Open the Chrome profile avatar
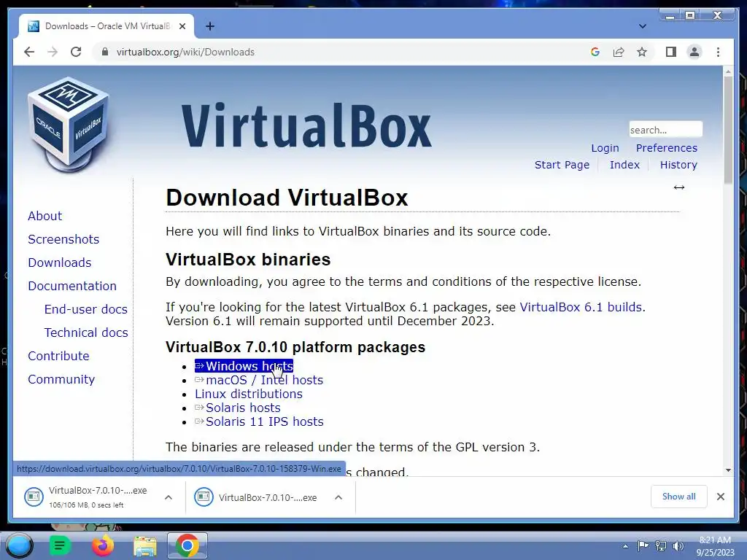 tap(694, 52)
